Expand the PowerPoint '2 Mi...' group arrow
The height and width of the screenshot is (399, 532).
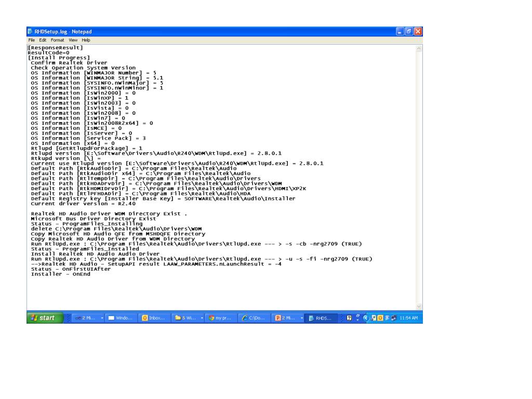[x=302, y=318]
